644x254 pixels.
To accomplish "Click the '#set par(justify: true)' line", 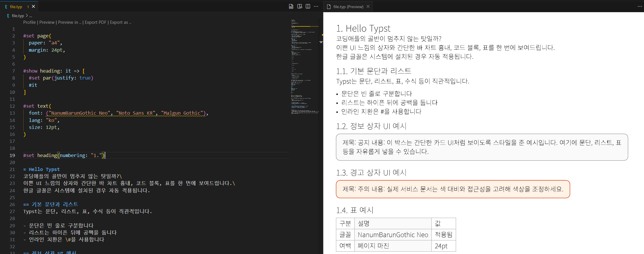I will coord(61,78).
